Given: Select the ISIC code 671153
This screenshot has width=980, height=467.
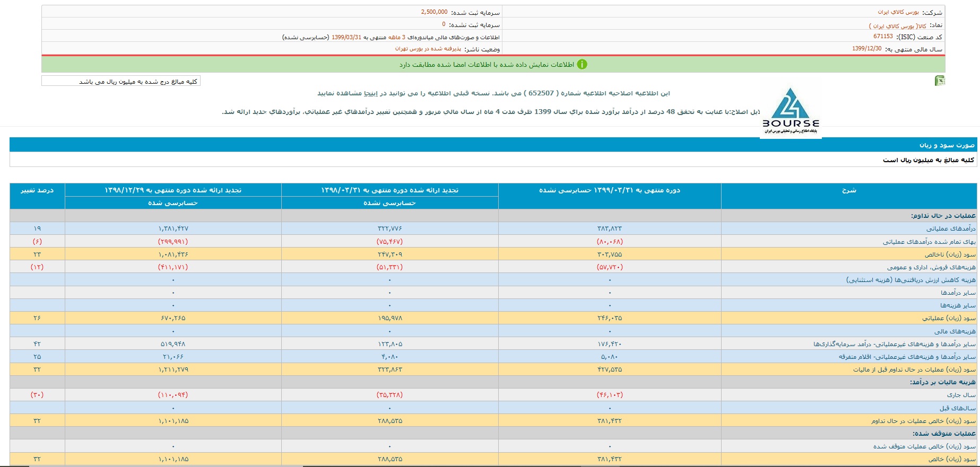Looking at the screenshot, I should [x=883, y=37].
